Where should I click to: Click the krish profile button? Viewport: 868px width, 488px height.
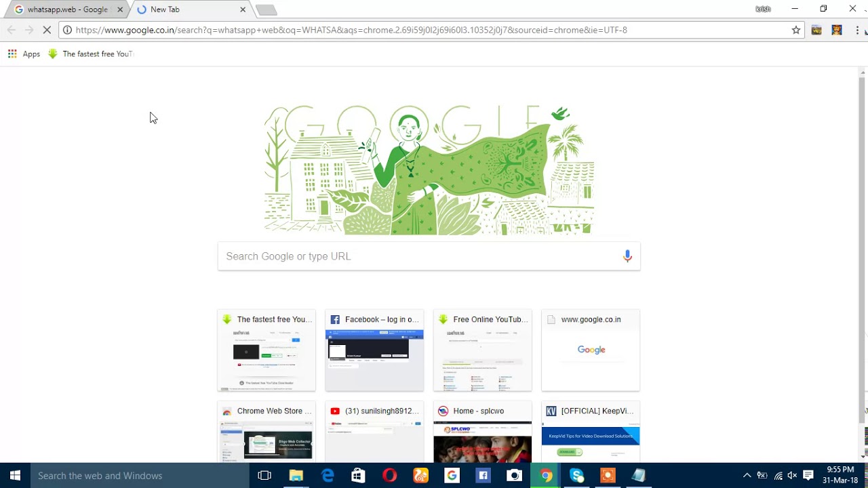(763, 9)
